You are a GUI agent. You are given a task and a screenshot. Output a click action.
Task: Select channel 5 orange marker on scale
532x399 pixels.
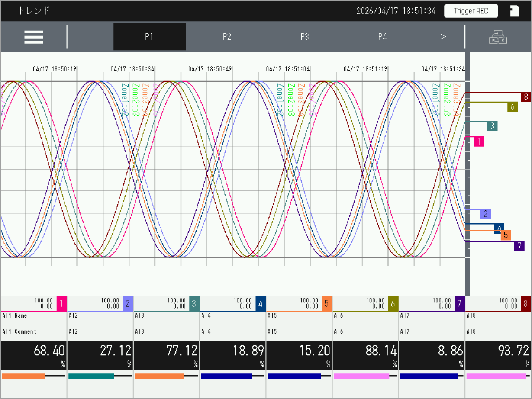[506, 235]
